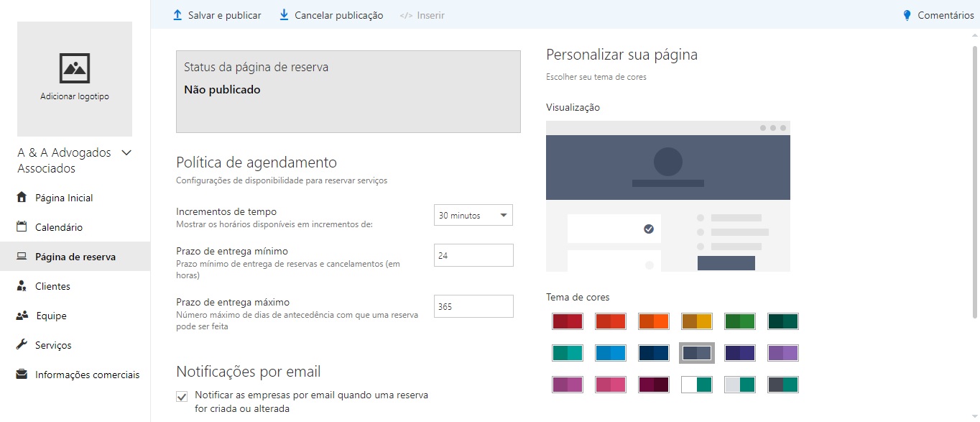
Task: Click the Prazo de entrega máximo field showing 365
Action: click(x=473, y=306)
